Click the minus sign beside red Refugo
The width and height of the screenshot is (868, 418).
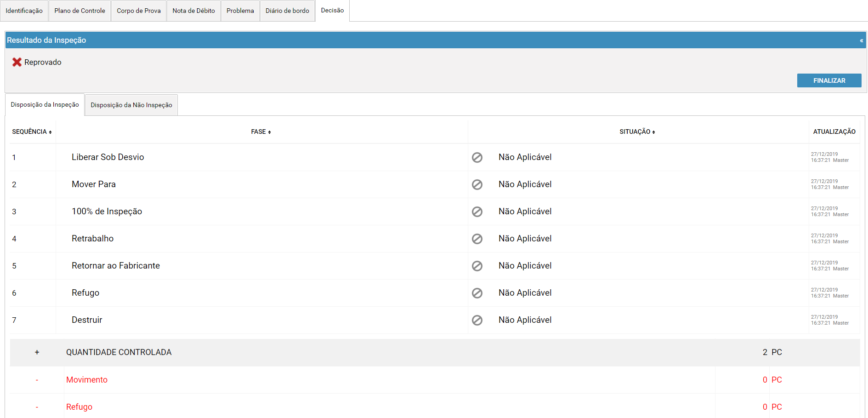(x=37, y=407)
